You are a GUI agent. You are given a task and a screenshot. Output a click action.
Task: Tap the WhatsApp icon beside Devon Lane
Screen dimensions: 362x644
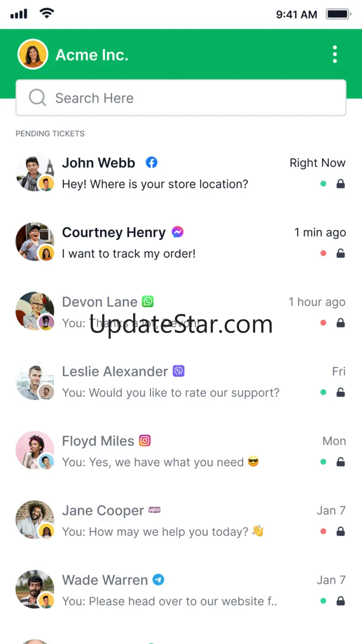[x=148, y=302]
